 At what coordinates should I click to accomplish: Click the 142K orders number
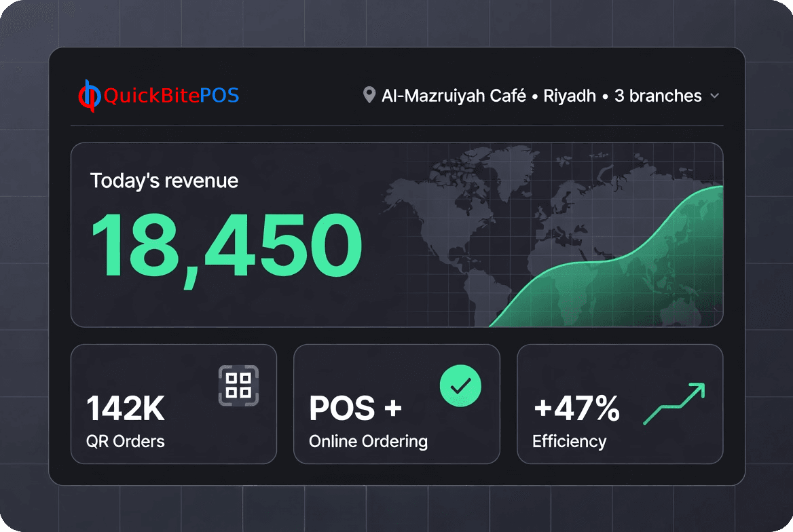126,408
